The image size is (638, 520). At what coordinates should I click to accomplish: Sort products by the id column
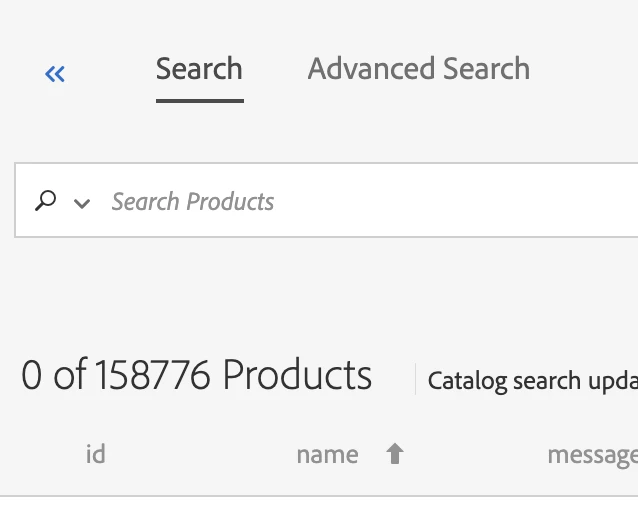[95, 454]
